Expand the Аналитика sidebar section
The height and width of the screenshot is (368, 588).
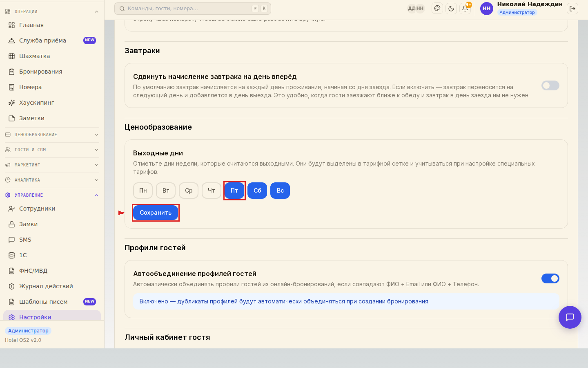tap(51, 180)
